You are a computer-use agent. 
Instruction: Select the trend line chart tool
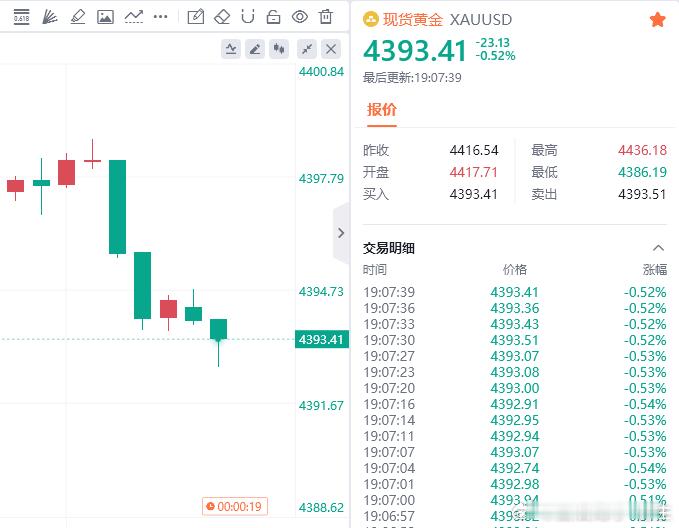point(133,17)
